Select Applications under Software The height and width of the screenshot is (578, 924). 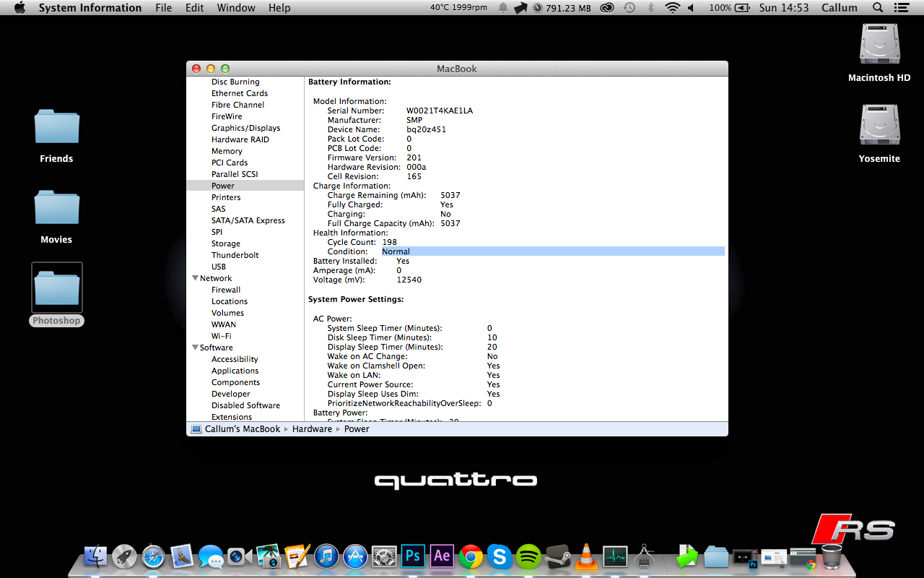[x=235, y=371]
